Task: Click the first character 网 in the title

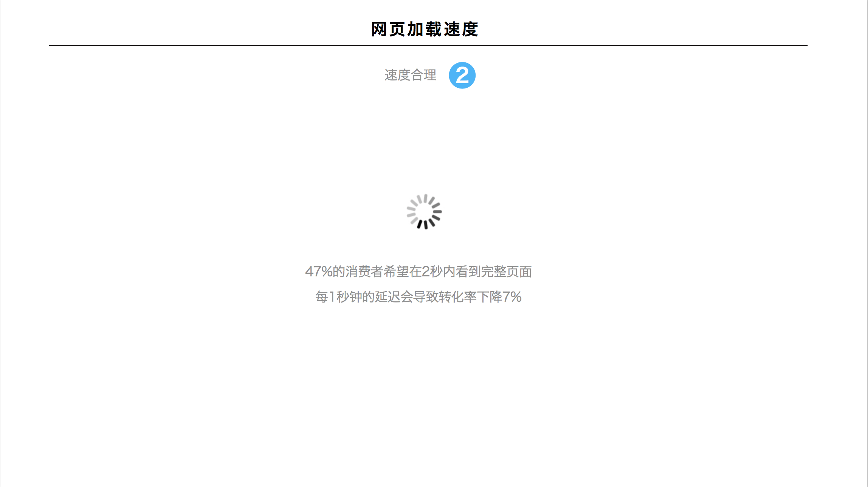Action: tap(379, 29)
